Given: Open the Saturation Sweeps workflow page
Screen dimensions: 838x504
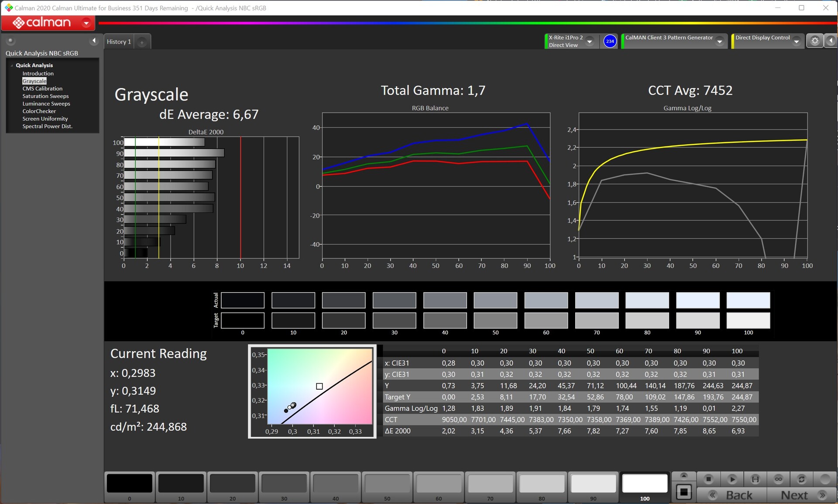Looking at the screenshot, I should pos(45,96).
